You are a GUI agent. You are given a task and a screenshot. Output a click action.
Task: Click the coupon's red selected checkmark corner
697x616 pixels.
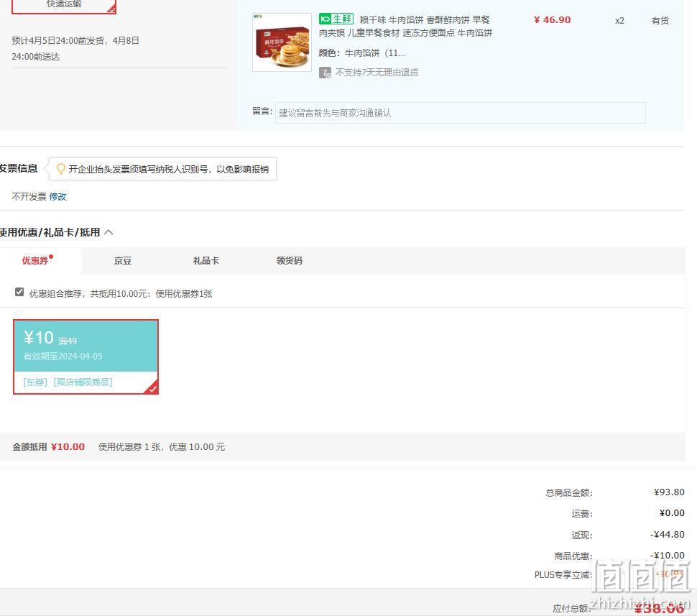(x=152, y=388)
